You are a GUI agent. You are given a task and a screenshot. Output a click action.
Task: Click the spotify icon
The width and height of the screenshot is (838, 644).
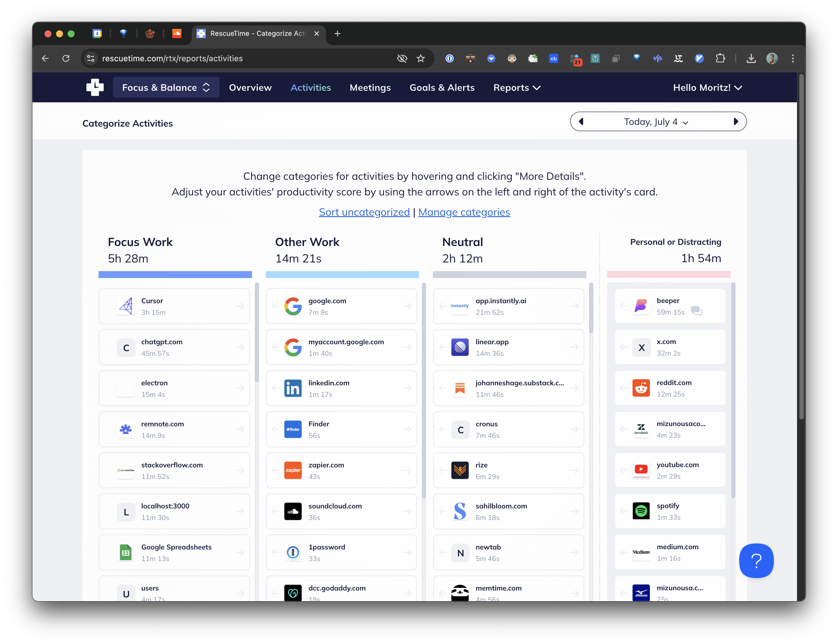click(x=641, y=511)
